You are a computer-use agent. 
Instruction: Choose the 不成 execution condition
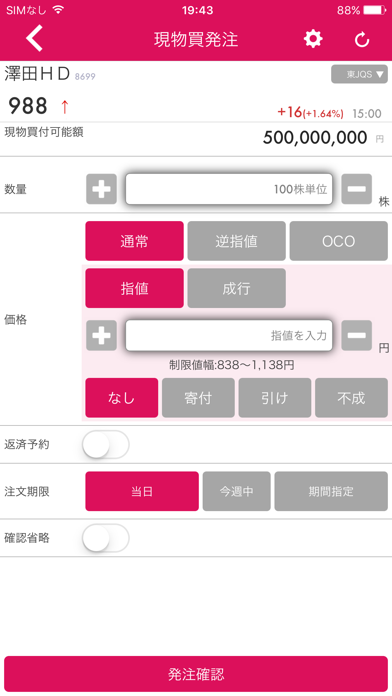coord(351,398)
